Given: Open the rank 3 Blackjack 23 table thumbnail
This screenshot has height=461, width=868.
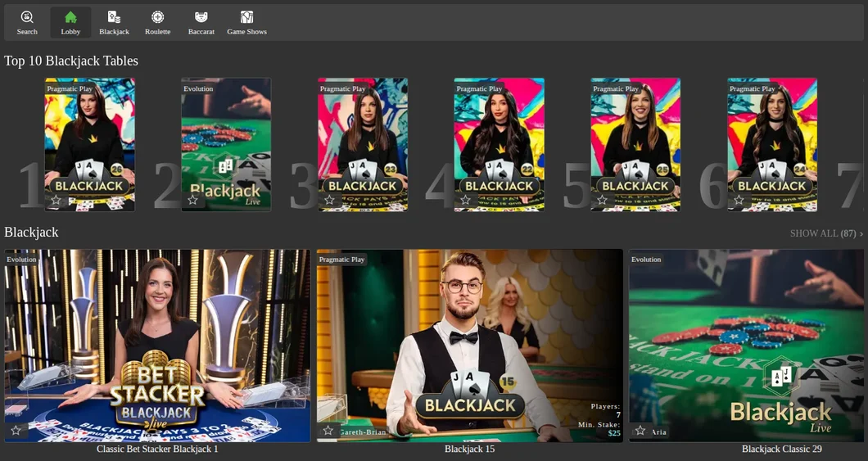Looking at the screenshot, I should [363, 144].
